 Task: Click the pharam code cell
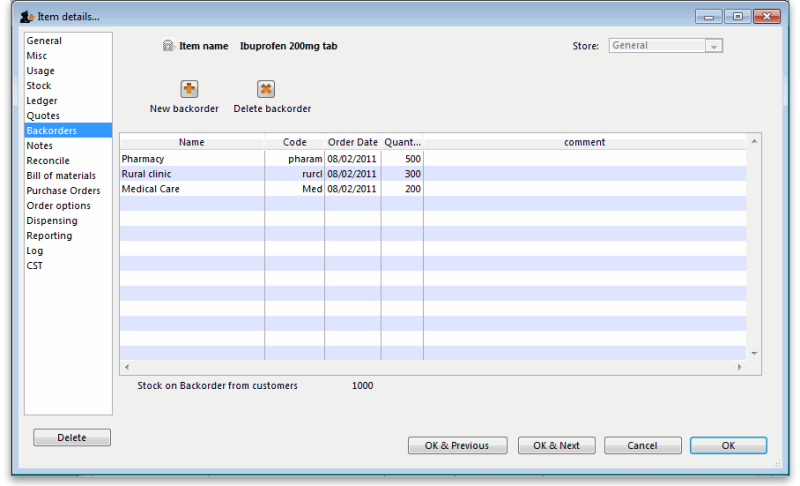pos(294,159)
